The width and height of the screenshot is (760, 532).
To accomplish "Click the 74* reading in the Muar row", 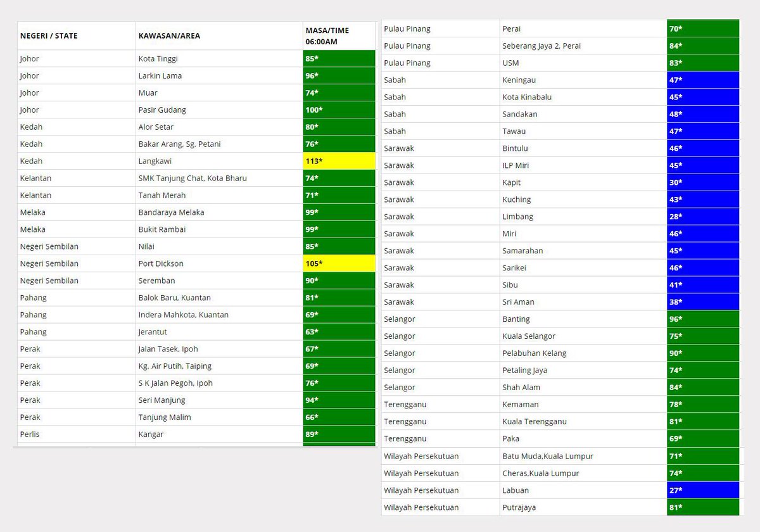I will pyautogui.click(x=339, y=93).
